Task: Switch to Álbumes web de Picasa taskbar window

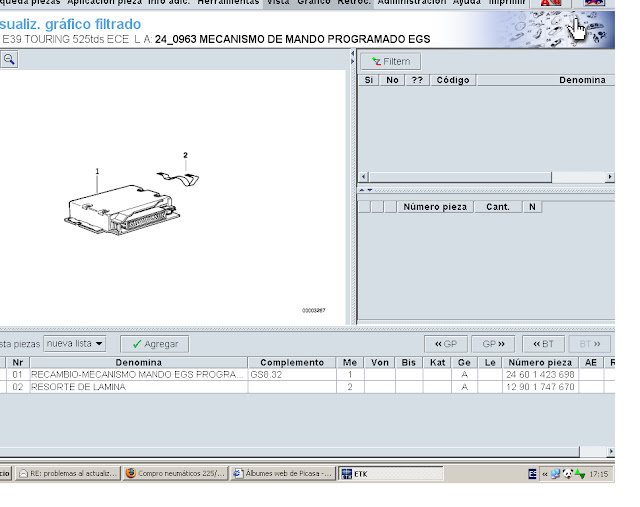Action: click(x=283, y=474)
